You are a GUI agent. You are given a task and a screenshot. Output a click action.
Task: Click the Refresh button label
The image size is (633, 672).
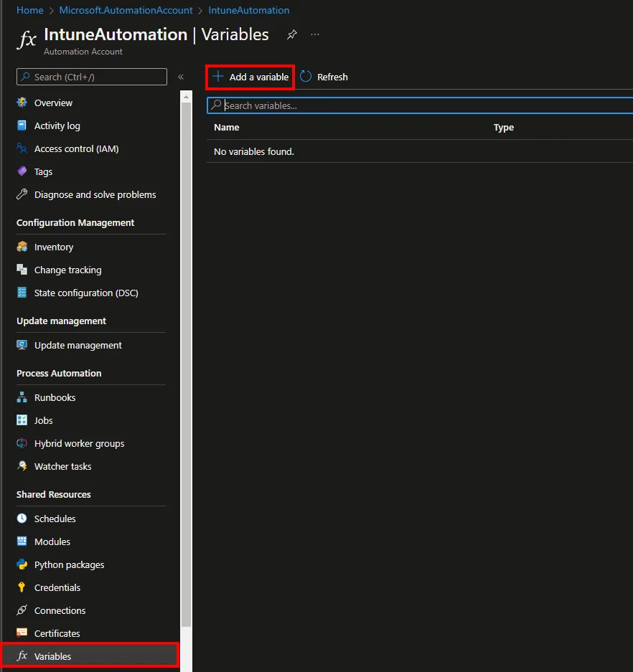[332, 77]
